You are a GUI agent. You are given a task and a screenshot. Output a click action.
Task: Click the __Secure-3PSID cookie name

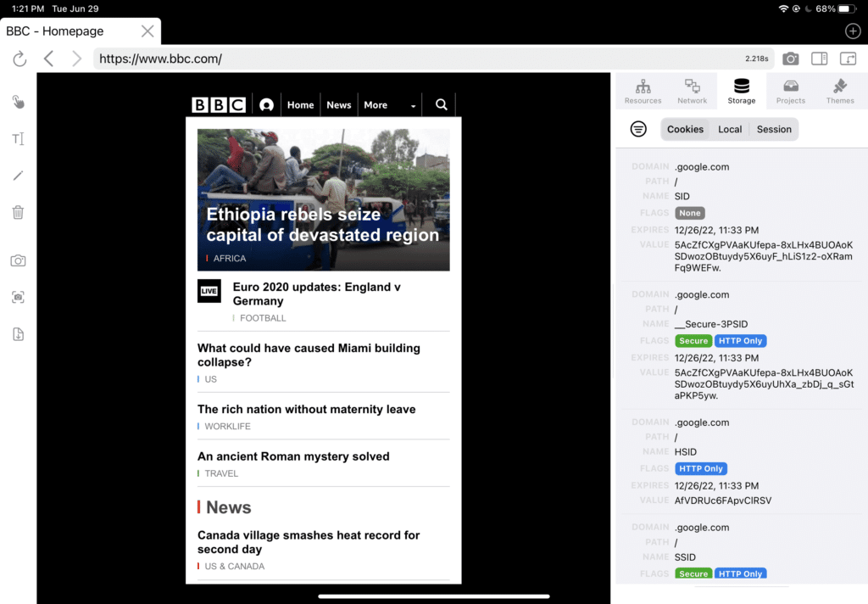click(x=711, y=324)
